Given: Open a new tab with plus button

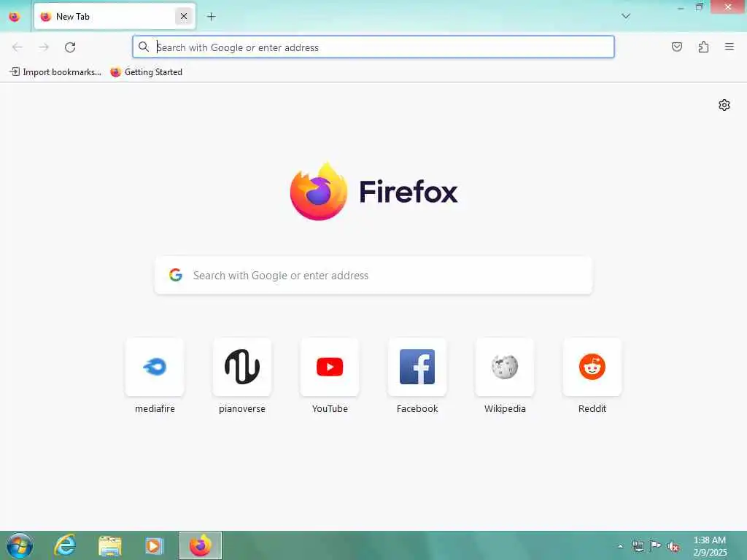Looking at the screenshot, I should [211, 17].
